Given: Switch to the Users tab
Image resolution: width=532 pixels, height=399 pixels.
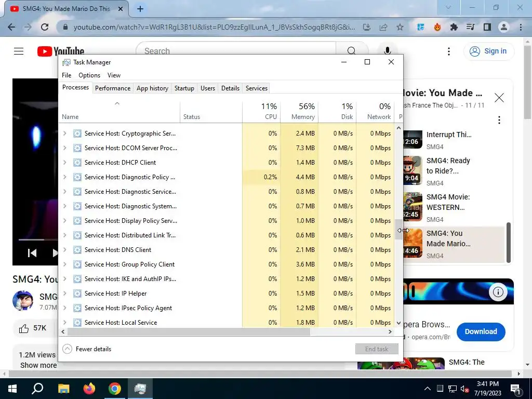Looking at the screenshot, I should click(x=208, y=88).
